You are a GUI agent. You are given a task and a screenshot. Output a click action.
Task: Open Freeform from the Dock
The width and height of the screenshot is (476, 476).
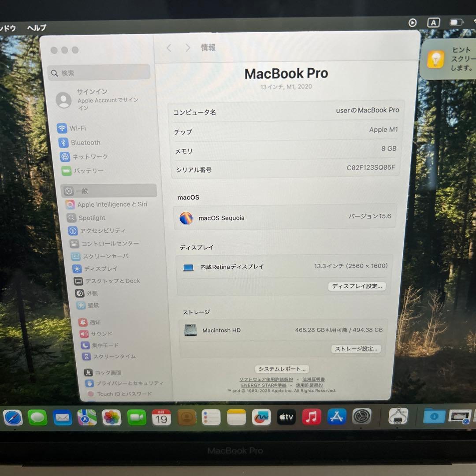pos(261,417)
